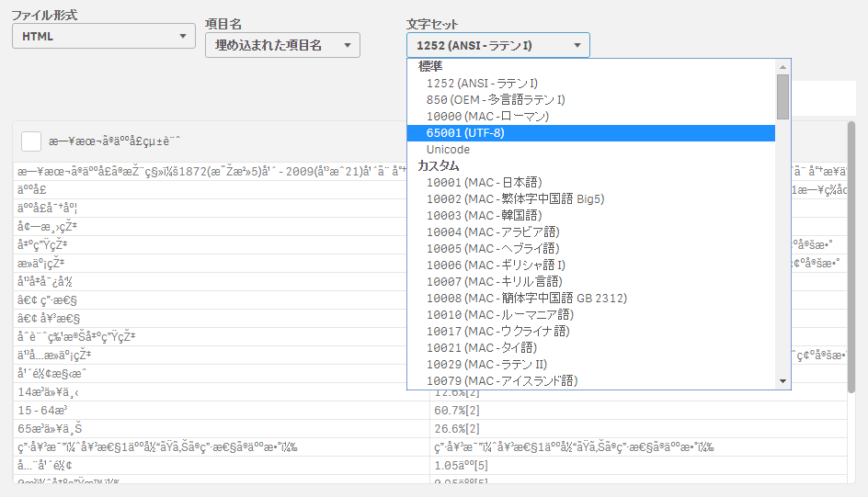Choose 10001 (MAC - 日本語) encoding

pyautogui.click(x=484, y=183)
